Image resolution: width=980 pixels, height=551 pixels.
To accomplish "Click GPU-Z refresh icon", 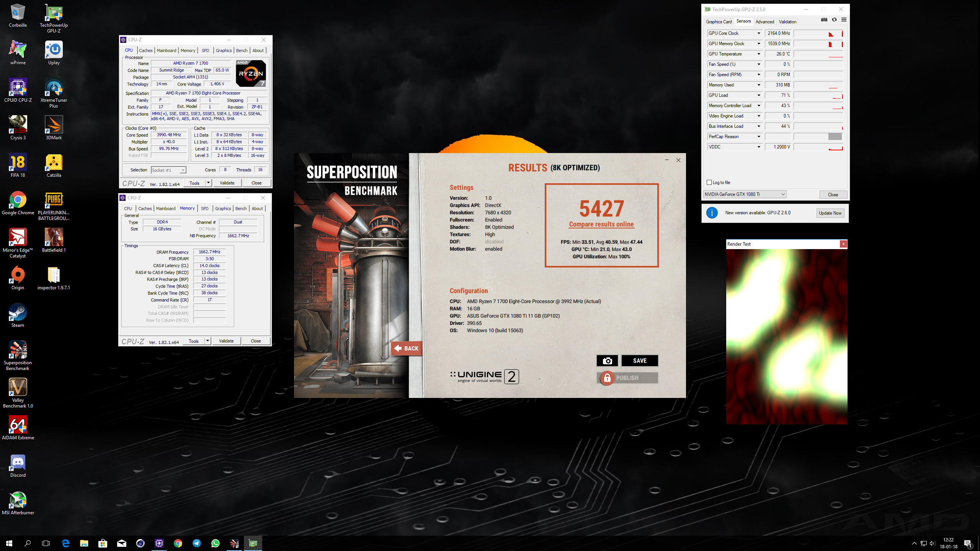I will (834, 20).
